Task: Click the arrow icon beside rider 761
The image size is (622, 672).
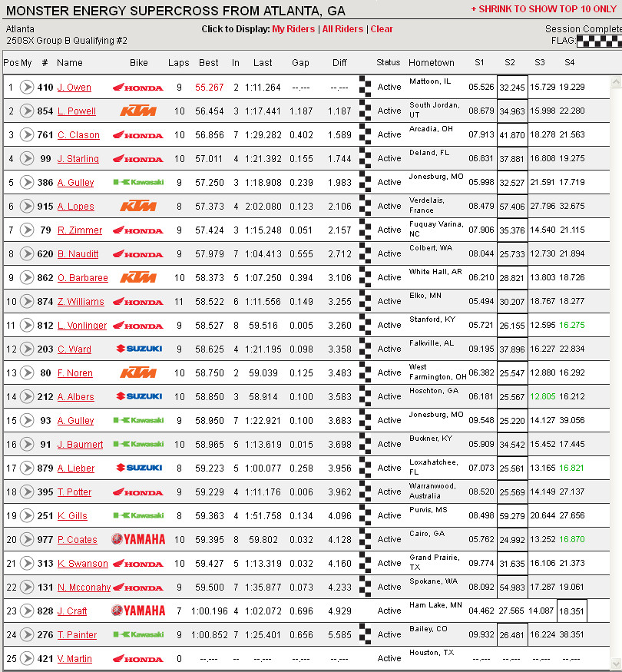Action: 27,134
